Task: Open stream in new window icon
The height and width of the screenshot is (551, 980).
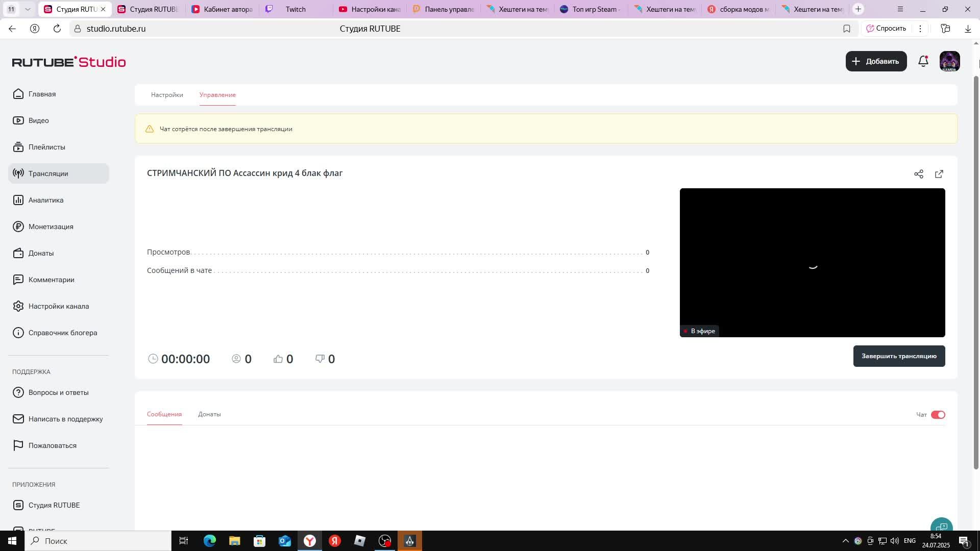Action: [939, 174]
